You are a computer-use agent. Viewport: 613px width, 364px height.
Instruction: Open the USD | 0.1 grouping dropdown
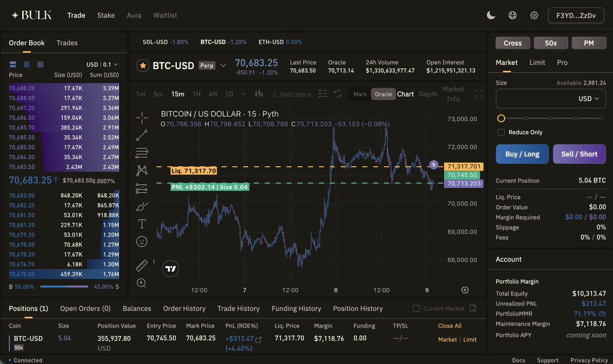click(x=102, y=64)
